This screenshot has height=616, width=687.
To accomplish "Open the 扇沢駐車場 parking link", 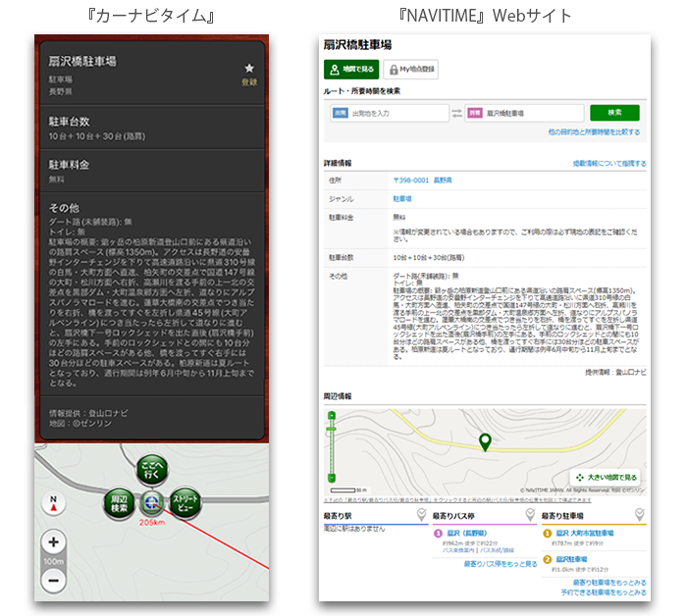I will coord(571,559).
